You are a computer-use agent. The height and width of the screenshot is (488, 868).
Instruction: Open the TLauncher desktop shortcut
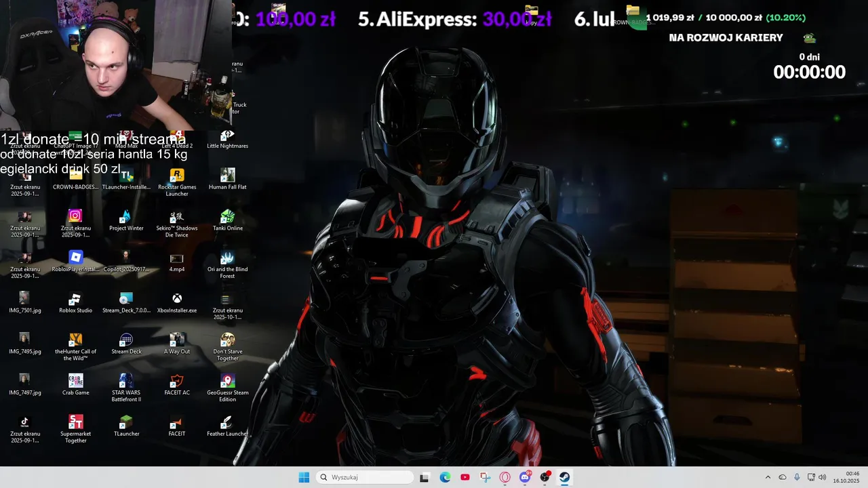pos(126,427)
